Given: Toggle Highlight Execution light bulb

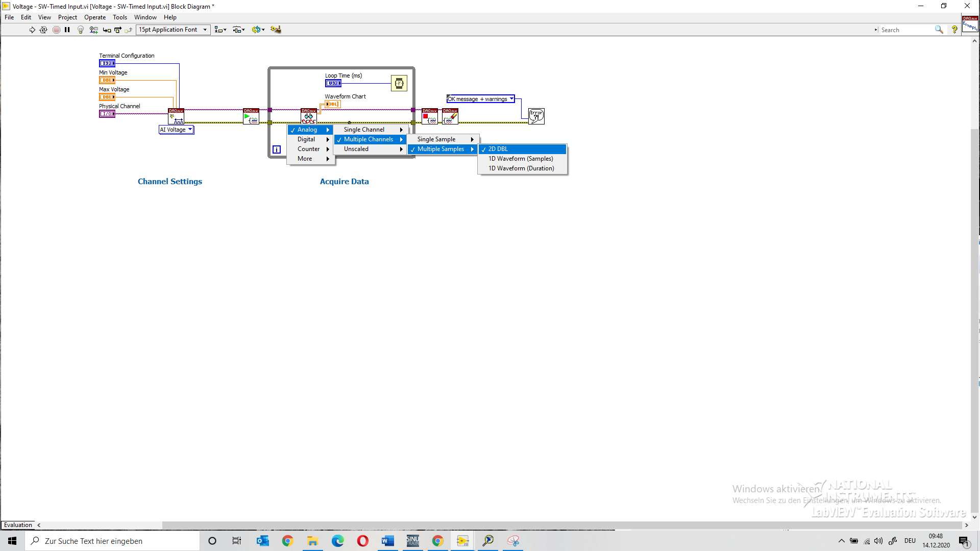Looking at the screenshot, I should 80,30.
